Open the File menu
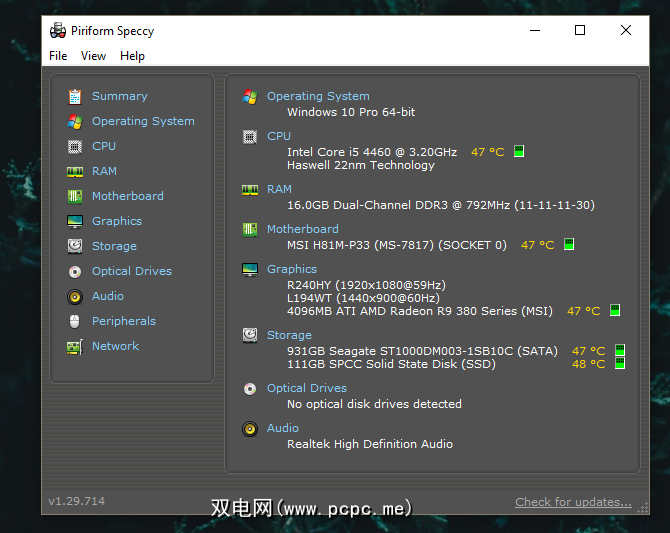 point(58,56)
